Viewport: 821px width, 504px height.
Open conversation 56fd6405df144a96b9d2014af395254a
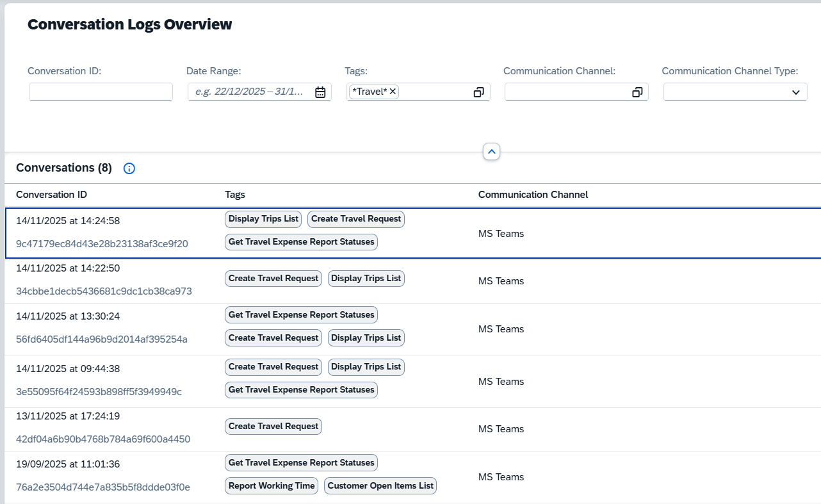102,339
